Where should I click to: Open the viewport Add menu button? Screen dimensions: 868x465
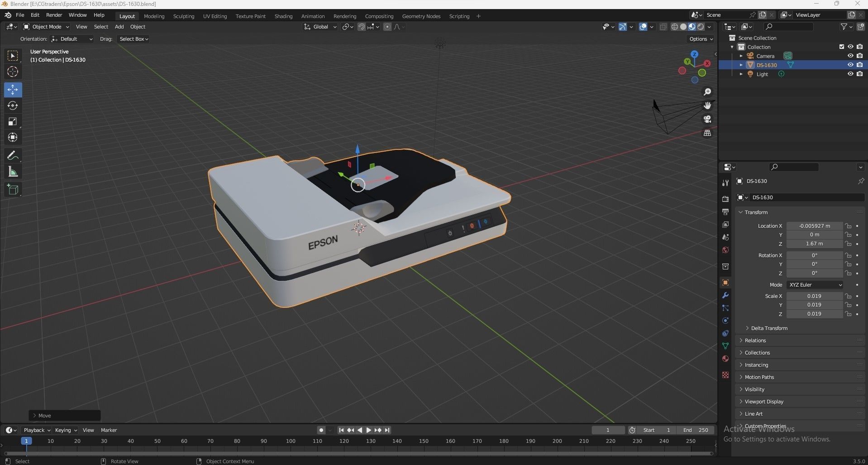119,27
